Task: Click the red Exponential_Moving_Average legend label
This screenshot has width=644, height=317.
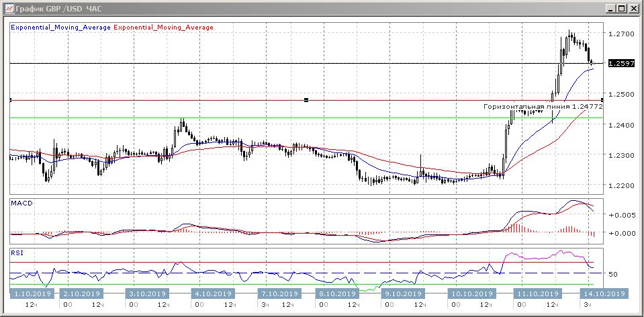Action: (165, 28)
